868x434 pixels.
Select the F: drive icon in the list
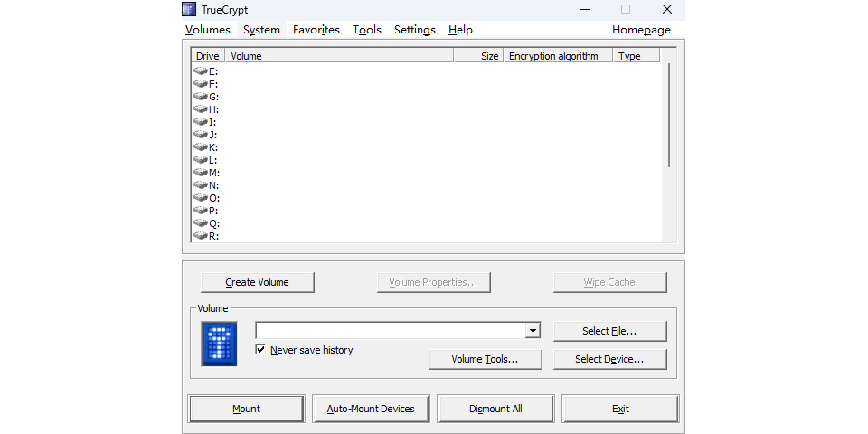pyautogui.click(x=201, y=84)
